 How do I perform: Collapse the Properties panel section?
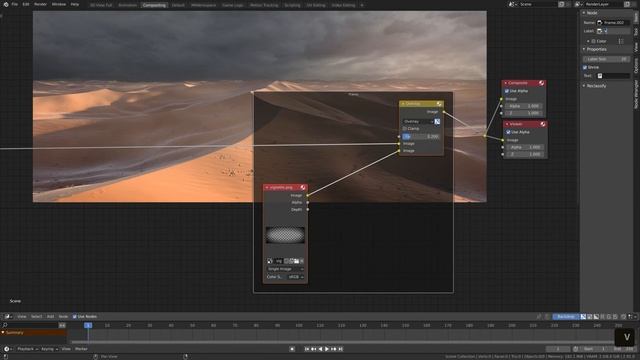[x=584, y=49]
